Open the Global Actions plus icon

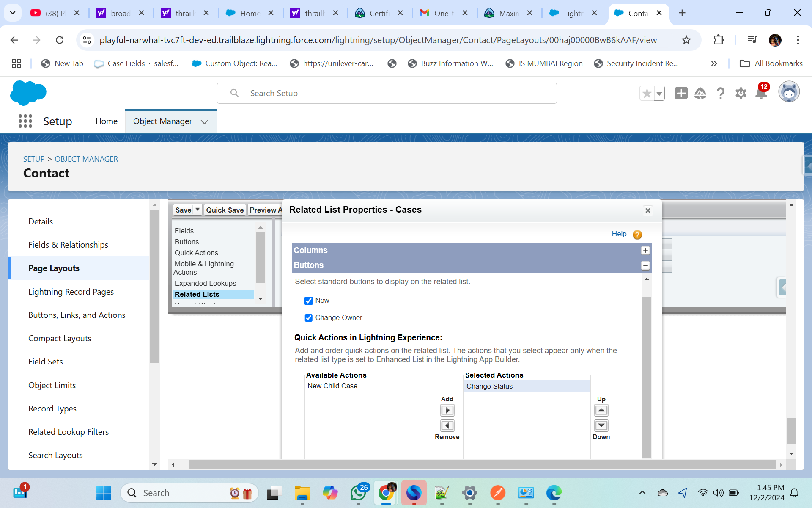681,93
